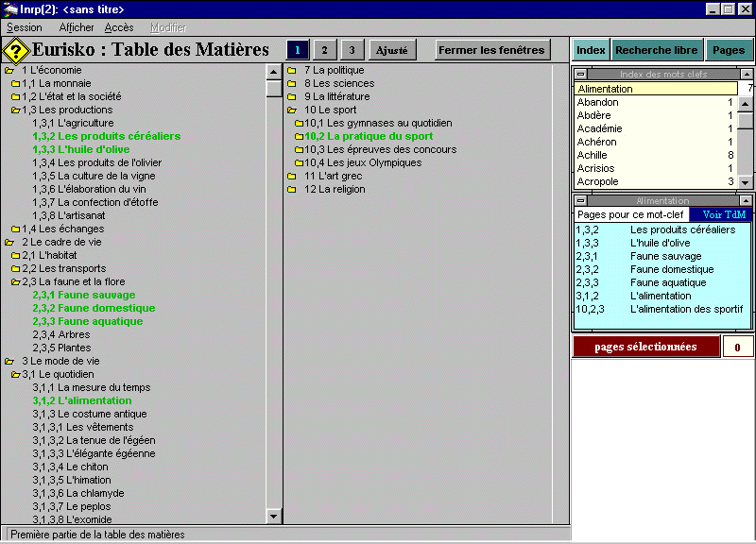
Task: Click selected pages count field showing 0
Action: pyautogui.click(x=737, y=347)
